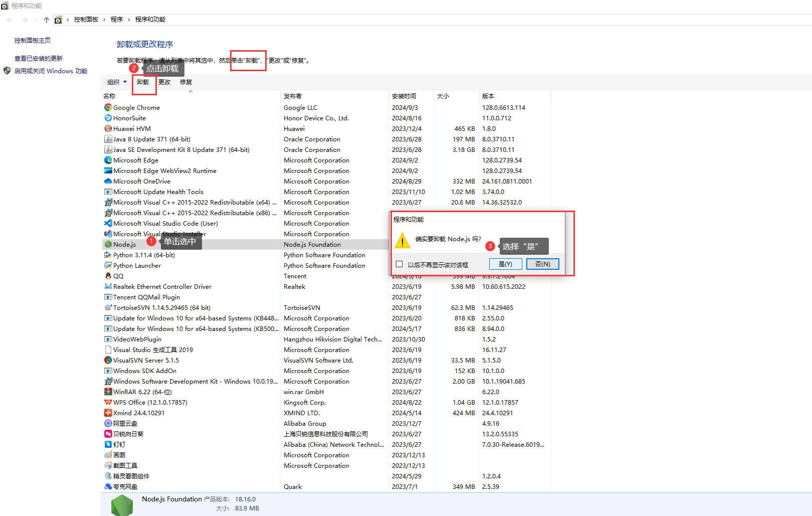Sort list by the 名称 column header
Image resolution: width=812 pixels, height=516 pixels.
pos(190,96)
